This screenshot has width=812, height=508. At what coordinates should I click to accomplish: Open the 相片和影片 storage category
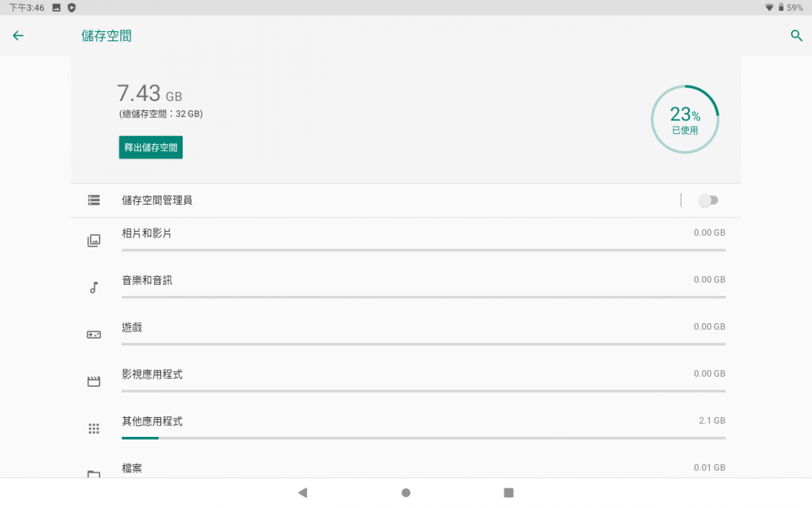pyautogui.click(x=406, y=240)
